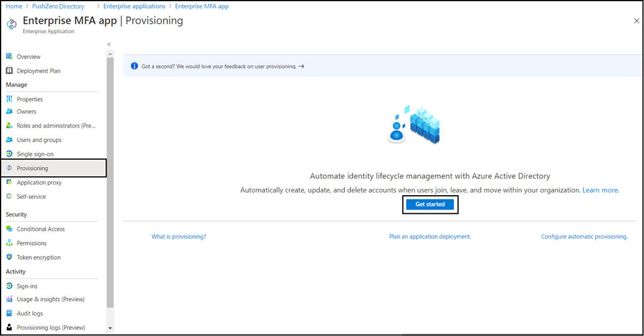
Task: Click the sidebar scroll down arrow
Action: (110, 328)
